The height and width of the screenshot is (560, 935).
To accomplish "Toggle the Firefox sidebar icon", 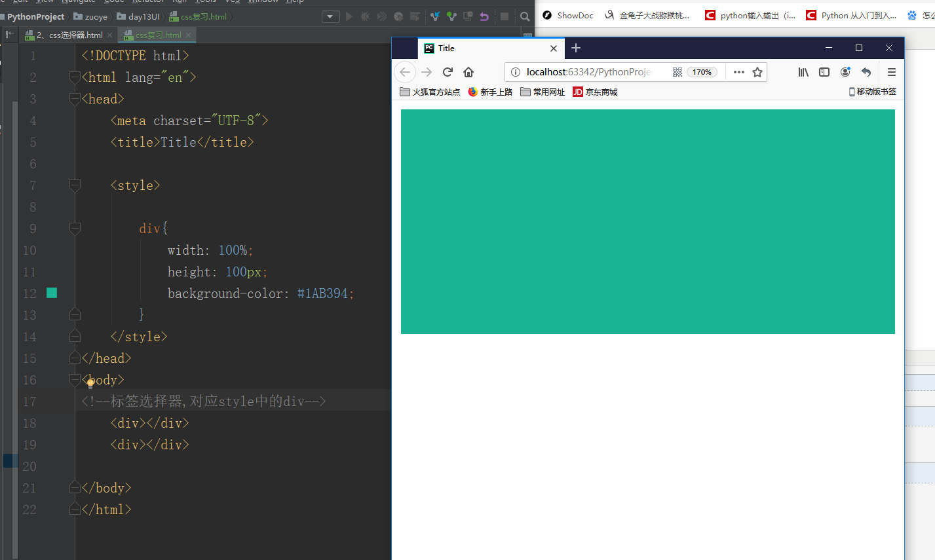I will (x=824, y=72).
